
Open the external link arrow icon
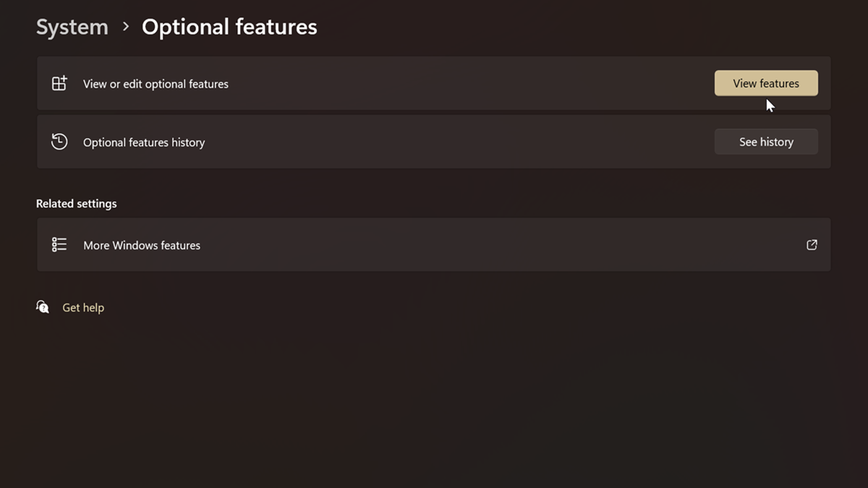point(812,245)
